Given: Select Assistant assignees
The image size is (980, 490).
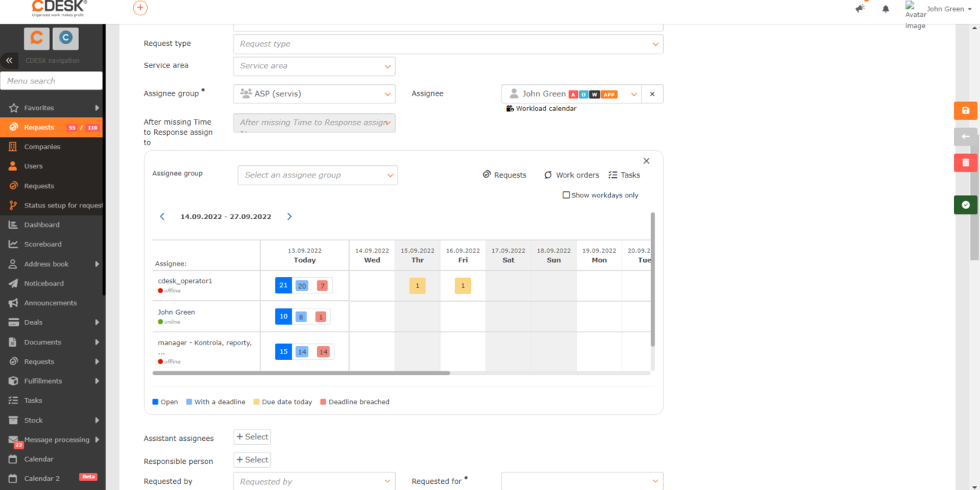Looking at the screenshot, I should [x=252, y=437].
